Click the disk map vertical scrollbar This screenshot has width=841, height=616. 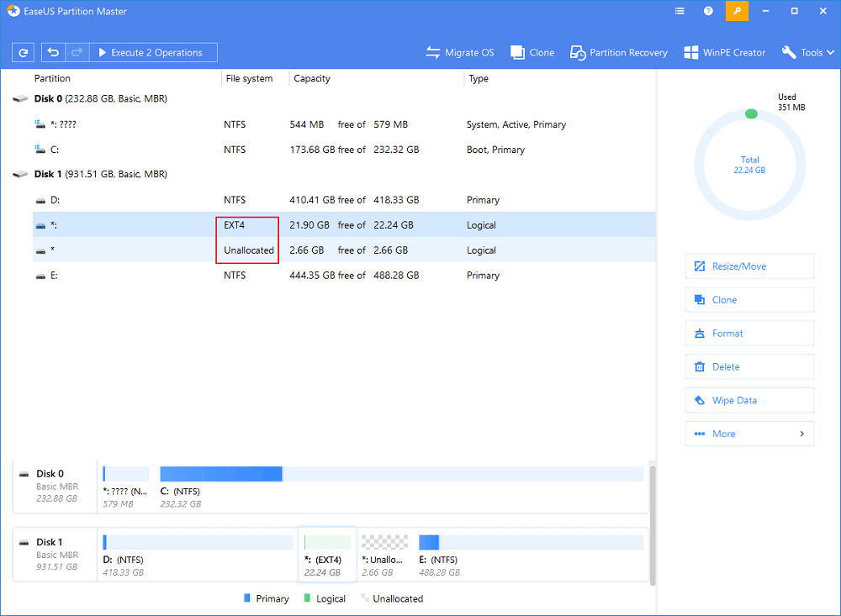coord(653,521)
